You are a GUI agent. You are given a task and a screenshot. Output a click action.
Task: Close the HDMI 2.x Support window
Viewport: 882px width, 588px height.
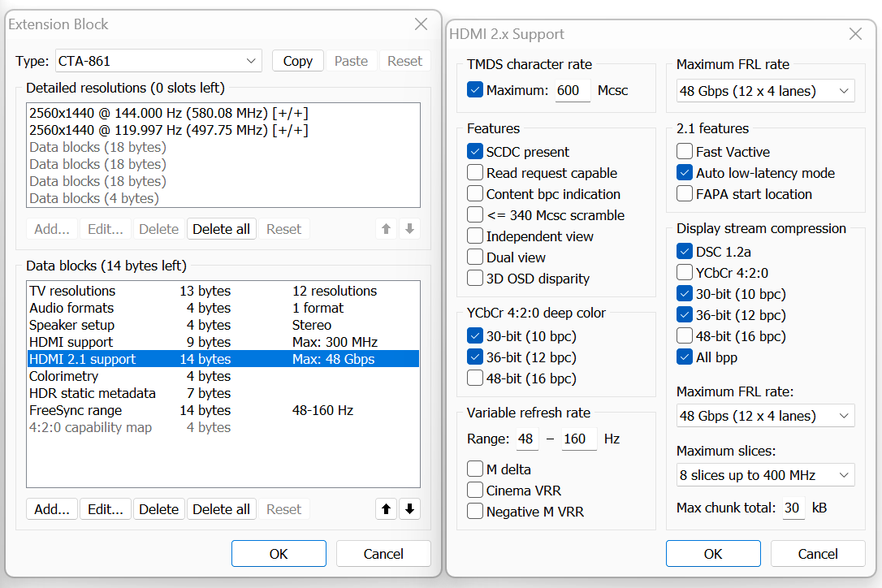(855, 34)
